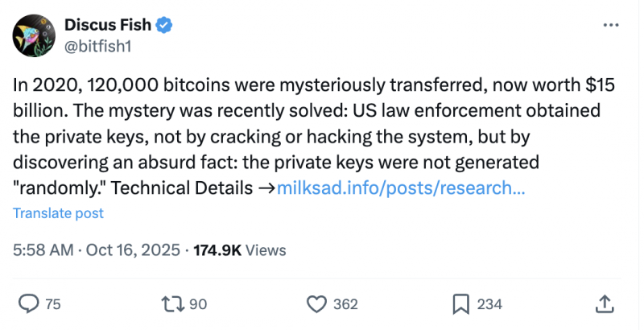
Task: Click the reply speech bubble icon
Action: (x=29, y=304)
